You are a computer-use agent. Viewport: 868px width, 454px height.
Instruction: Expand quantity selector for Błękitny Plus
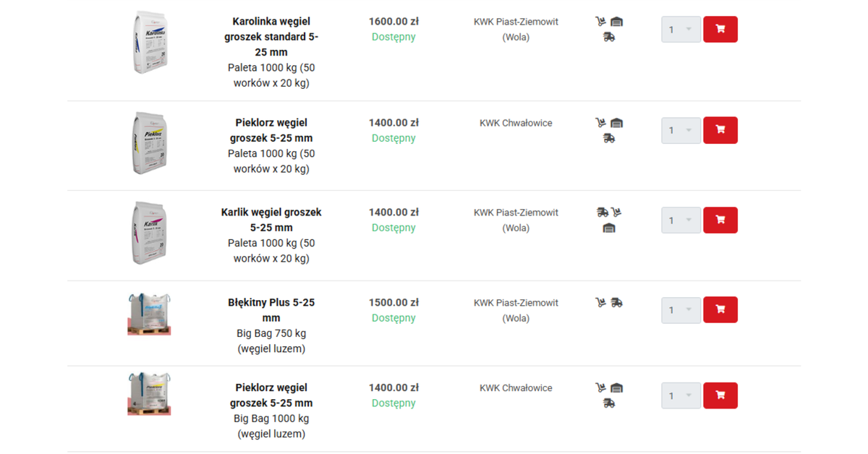(681, 310)
